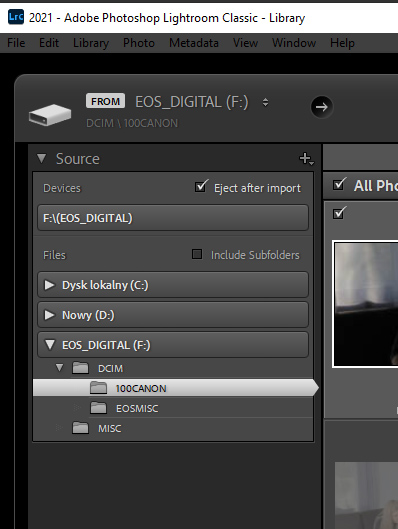Open the File menu

coord(16,43)
